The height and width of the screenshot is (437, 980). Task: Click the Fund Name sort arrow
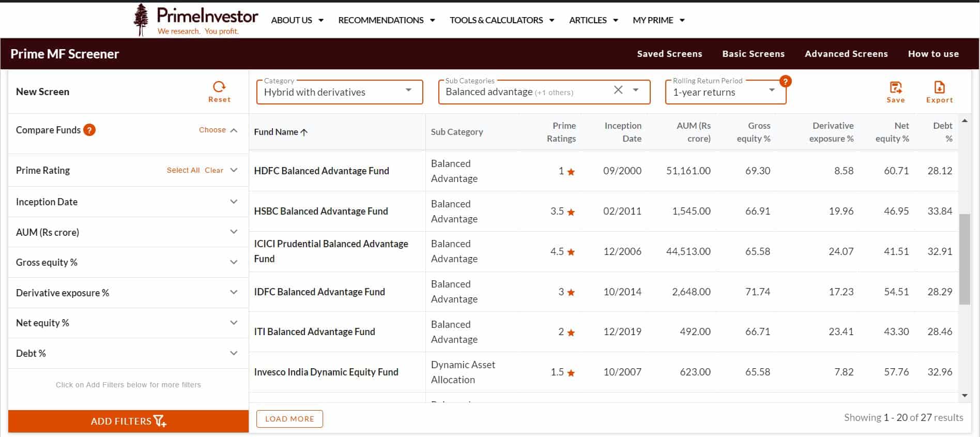coord(304,132)
